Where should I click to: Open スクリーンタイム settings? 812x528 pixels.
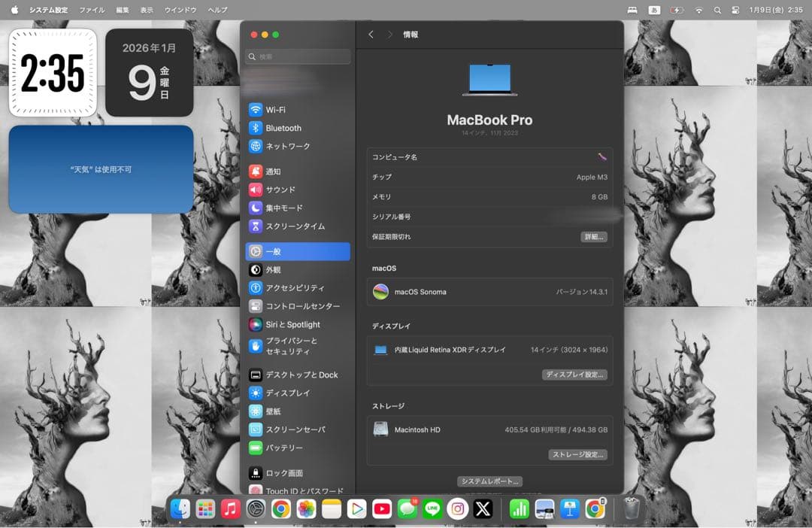293,226
